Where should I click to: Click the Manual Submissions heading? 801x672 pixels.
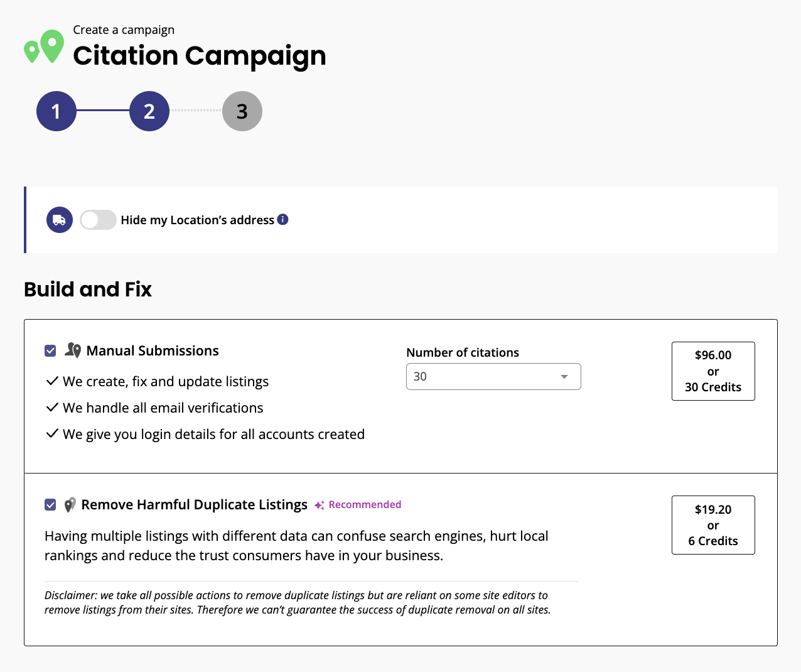click(x=153, y=350)
